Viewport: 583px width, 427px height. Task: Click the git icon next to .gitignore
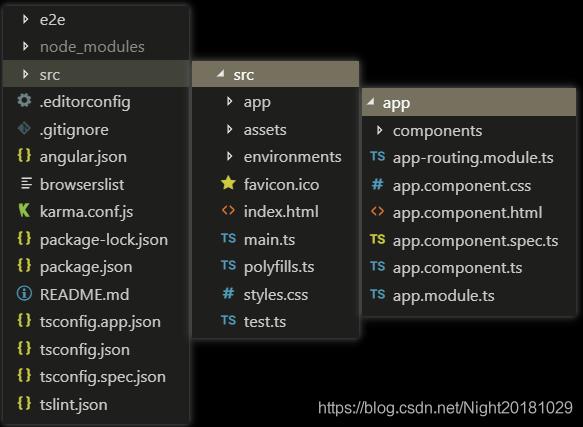(24, 129)
